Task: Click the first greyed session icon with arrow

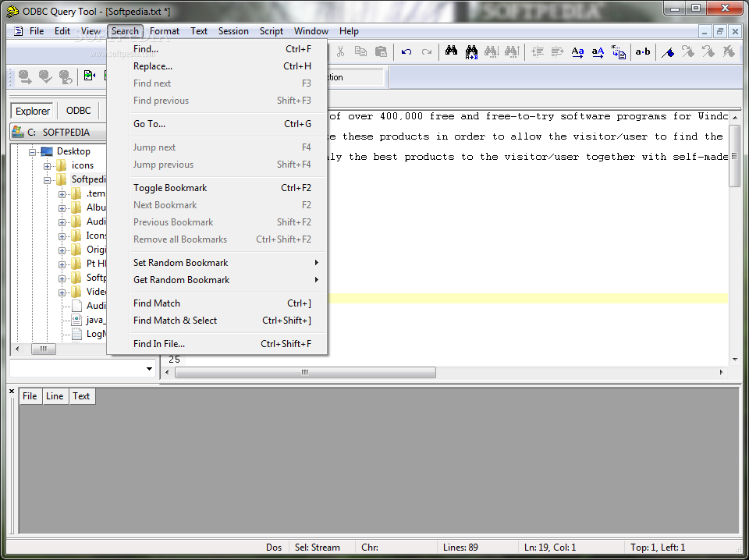Action: (x=25, y=77)
